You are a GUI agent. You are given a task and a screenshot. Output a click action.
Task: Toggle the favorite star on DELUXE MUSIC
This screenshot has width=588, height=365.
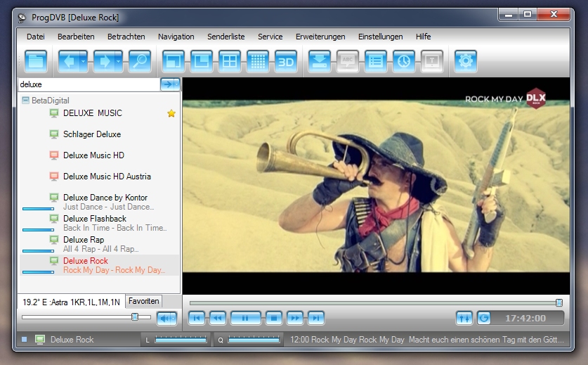[x=171, y=113]
